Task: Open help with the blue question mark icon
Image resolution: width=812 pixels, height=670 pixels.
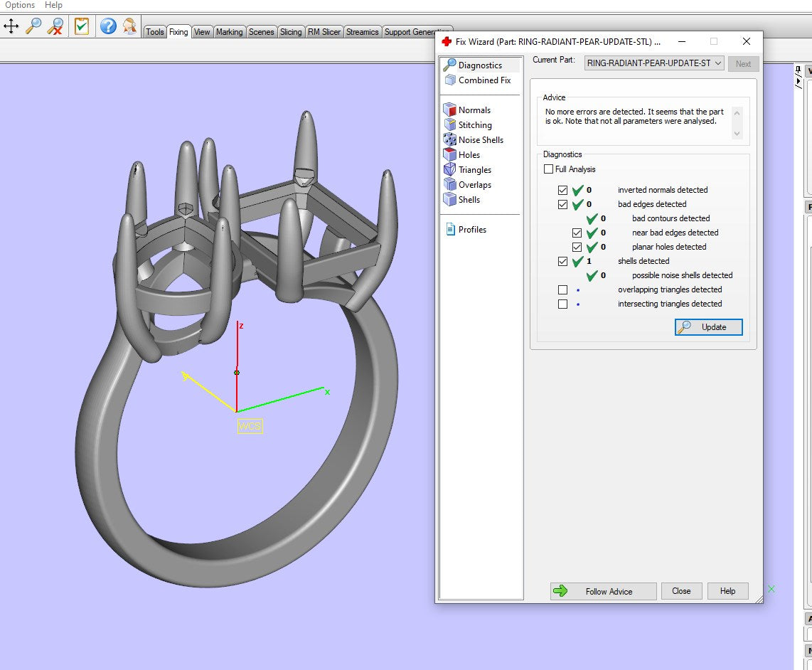Action: point(107,27)
